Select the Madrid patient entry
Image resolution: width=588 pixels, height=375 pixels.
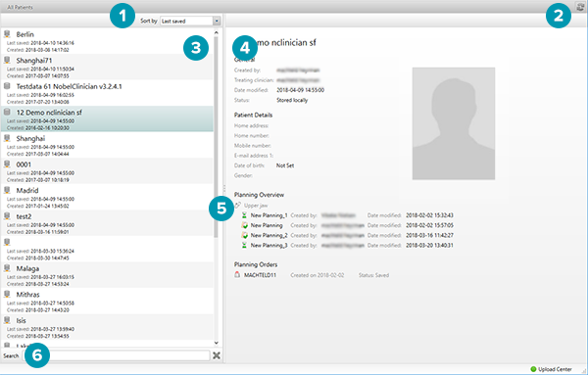pyautogui.click(x=107, y=197)
